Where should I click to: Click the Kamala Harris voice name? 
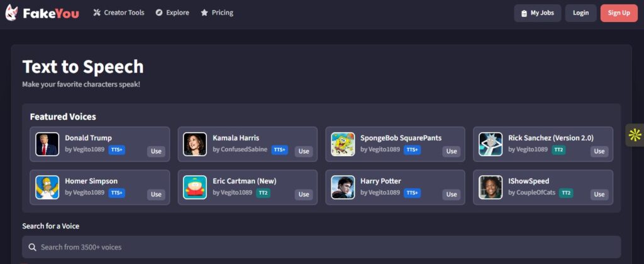[x=236, y=138]
